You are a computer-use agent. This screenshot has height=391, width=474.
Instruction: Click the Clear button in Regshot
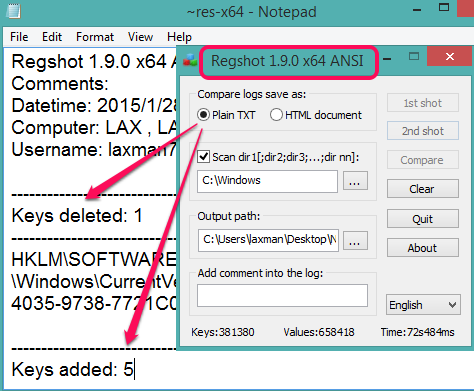pos(423,189)
